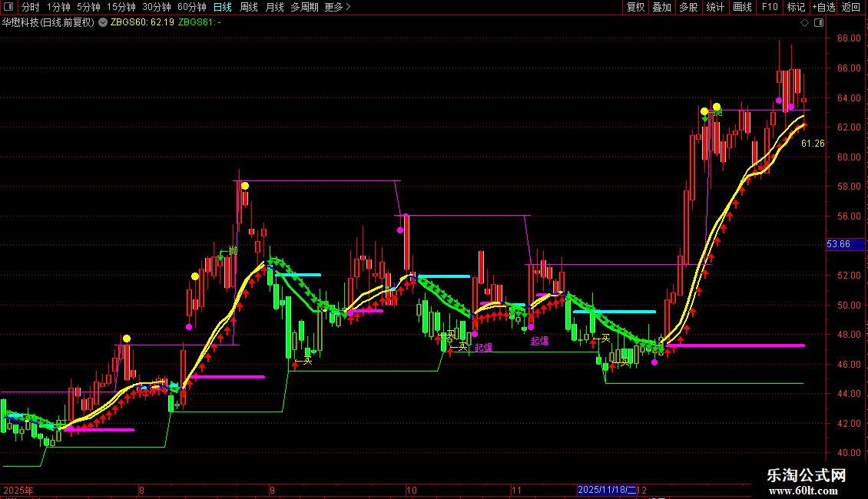Image resolution: width=868 pixels, height=499 pixels.
Task: Select the 15分钟 period tab
Action: pyautogui.click(x=121, y=7)
